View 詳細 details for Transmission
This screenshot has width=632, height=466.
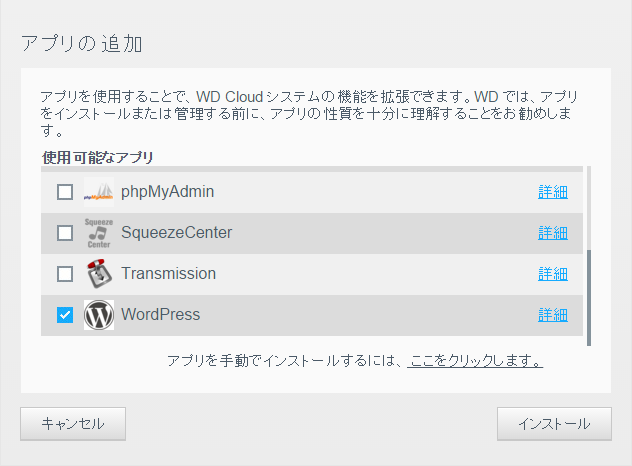[x=552, y=274]
